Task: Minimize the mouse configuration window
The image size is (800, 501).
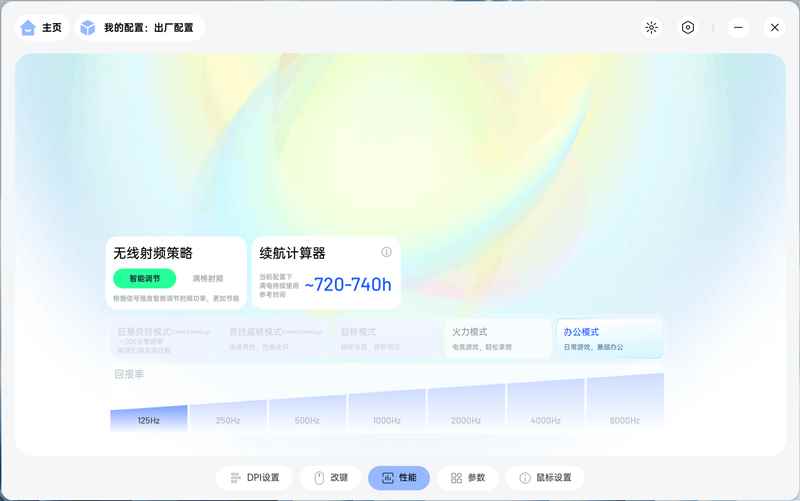Action: click(738, 28)
